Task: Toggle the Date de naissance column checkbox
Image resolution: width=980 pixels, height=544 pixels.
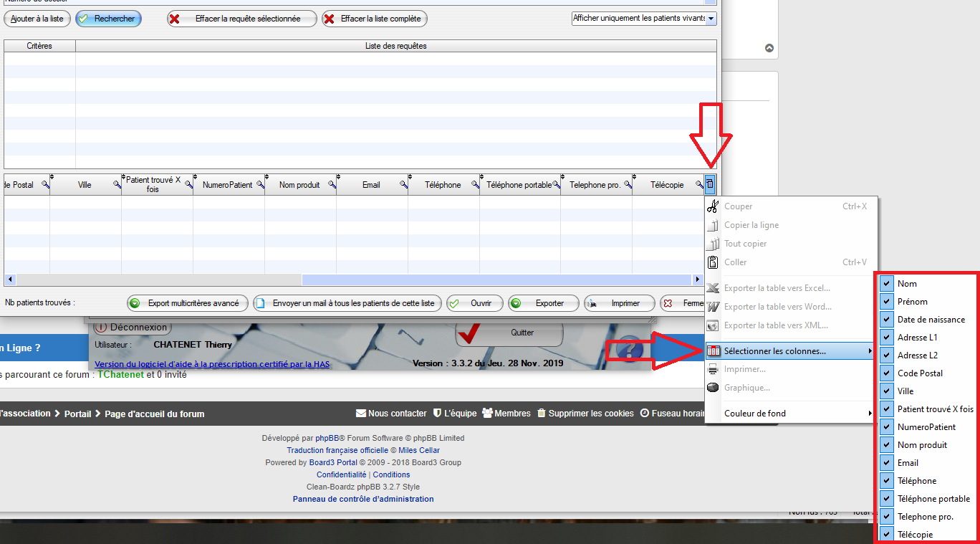Action: pyautogui.click(x=887, y=320)
